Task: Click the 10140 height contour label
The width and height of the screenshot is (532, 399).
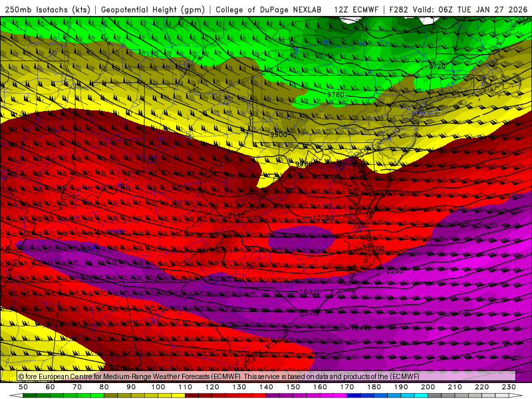Action: pos(235,215)
